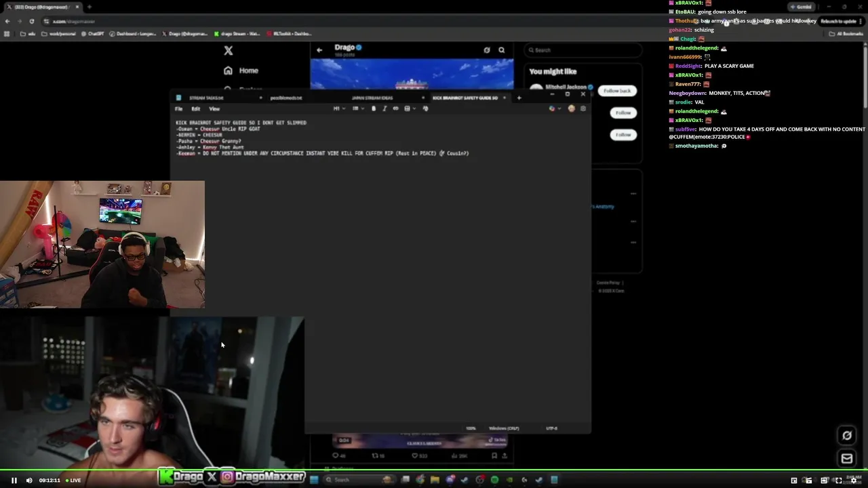Go to Home in X sidebar

(x=241, y=70)
